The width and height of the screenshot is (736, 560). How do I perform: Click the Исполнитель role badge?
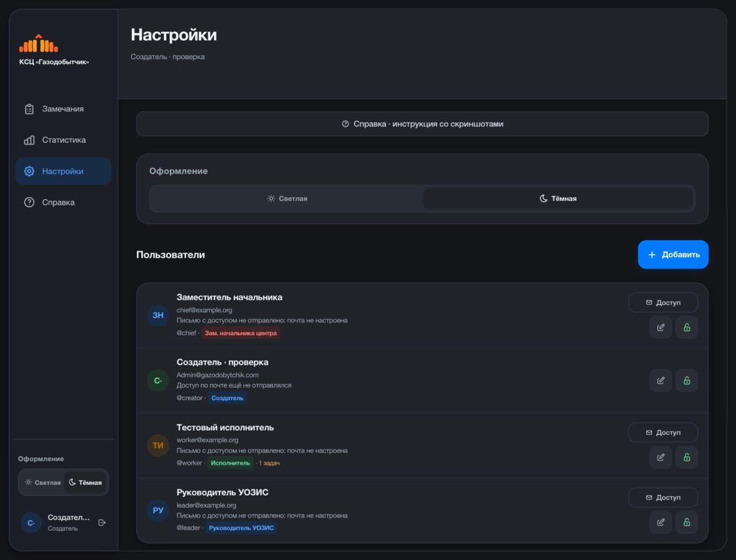(230, 463)
